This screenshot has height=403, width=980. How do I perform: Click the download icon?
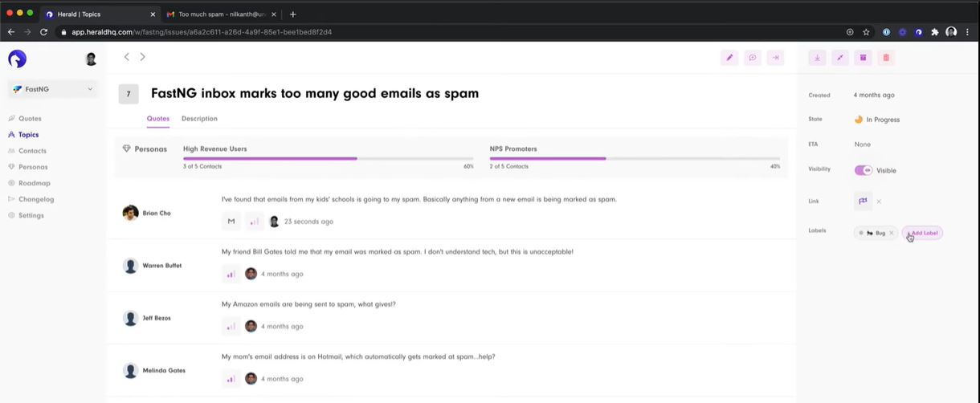[817, 58]
